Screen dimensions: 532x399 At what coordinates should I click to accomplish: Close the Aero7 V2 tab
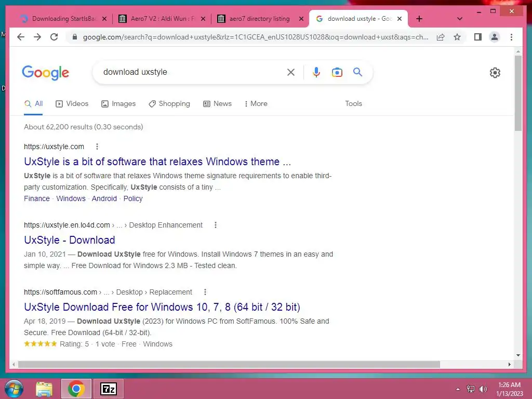click(203, 19)
